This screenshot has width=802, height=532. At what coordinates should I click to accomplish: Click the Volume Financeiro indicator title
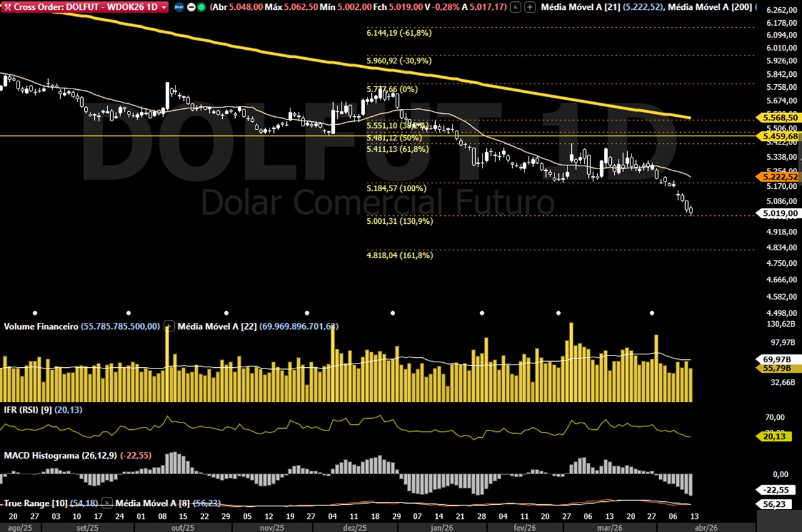[41, 327]
